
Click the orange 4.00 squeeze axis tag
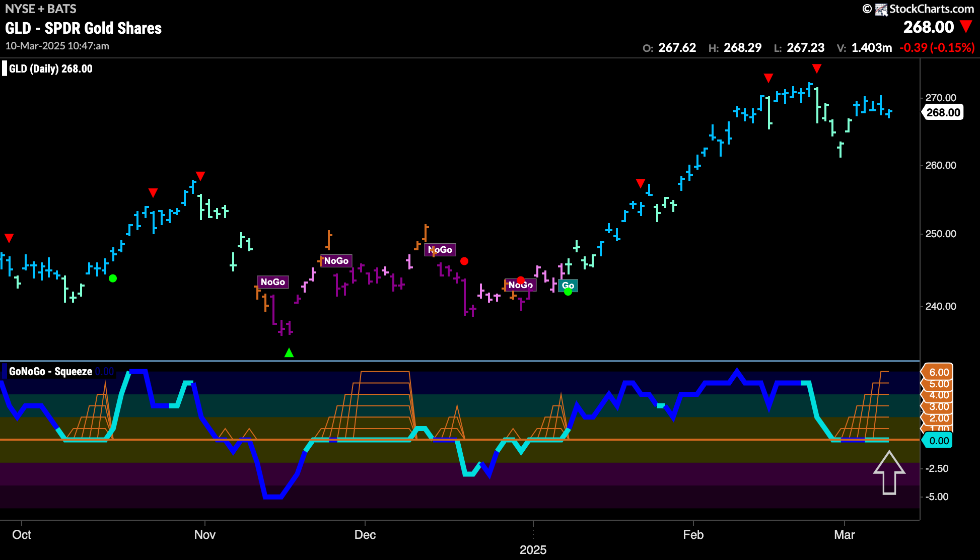click(x=938, y=395)
